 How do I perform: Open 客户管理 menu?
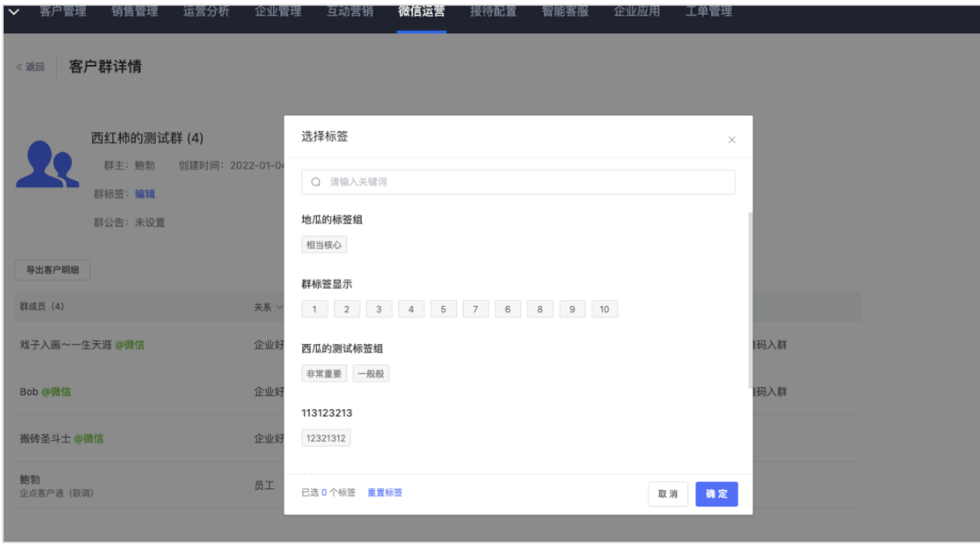click(x=63, y=12)
